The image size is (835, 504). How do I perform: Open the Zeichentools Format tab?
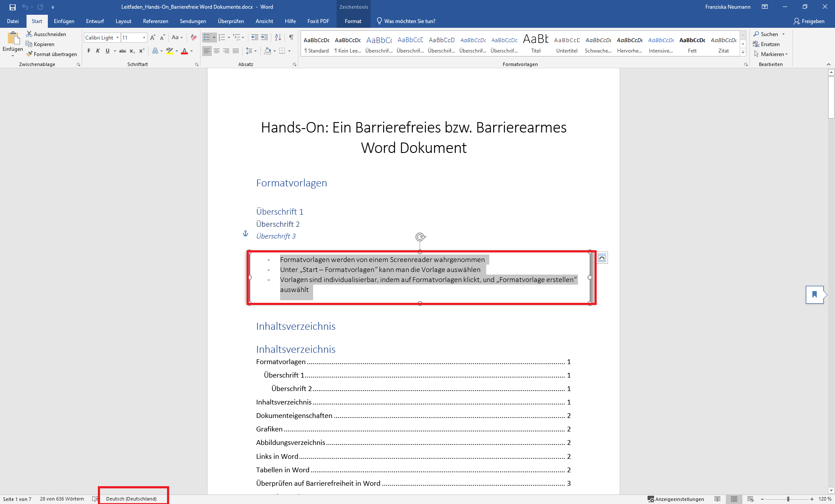(x=353, y=21)
